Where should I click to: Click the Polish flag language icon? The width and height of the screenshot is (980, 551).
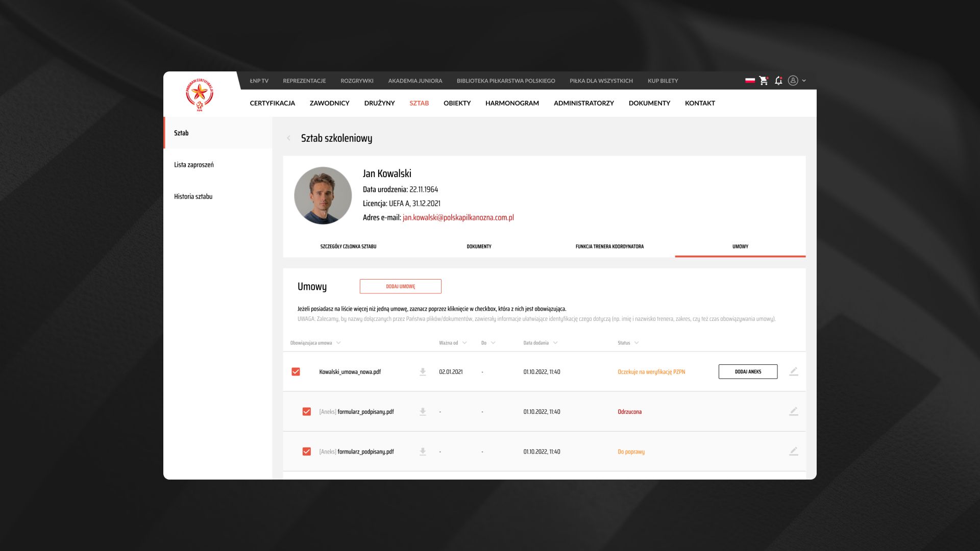(750, 81)
